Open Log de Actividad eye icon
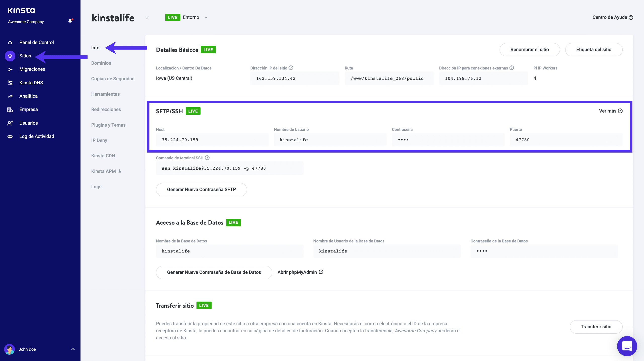 10,136
